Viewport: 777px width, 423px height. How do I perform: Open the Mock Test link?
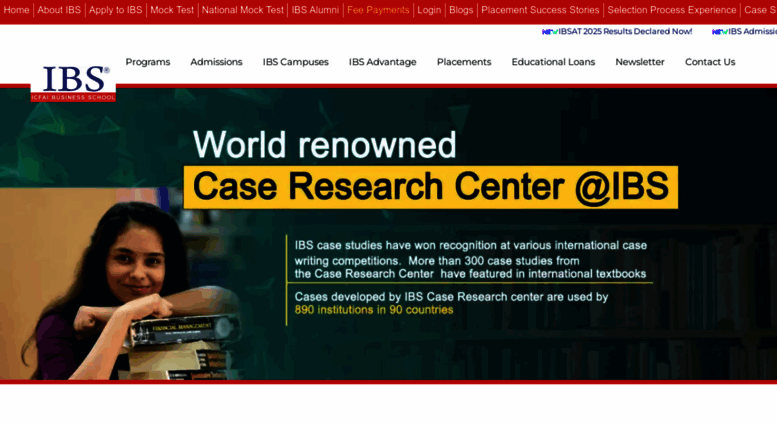pyautogui.click(x=171, y=10)
